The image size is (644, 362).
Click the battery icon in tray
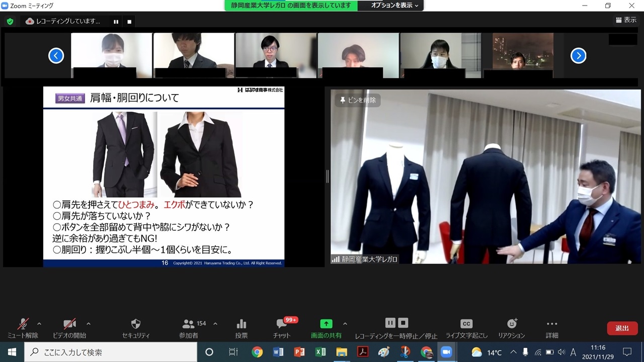coord(550,352)
